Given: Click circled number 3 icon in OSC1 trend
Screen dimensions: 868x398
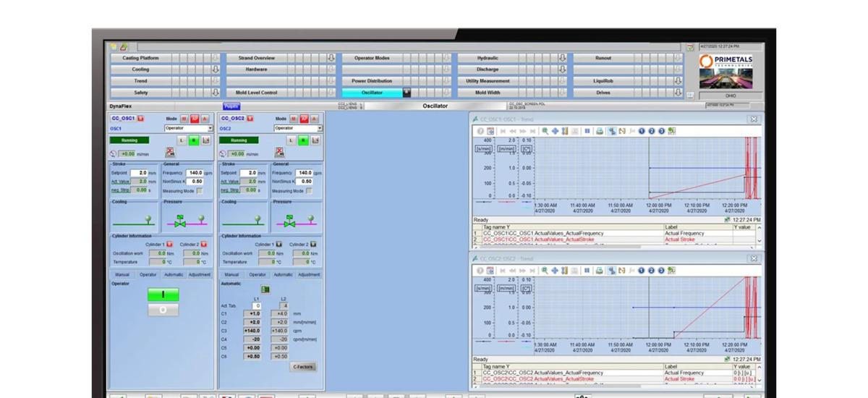Looking at the screenshot, I should click(661, 131).
